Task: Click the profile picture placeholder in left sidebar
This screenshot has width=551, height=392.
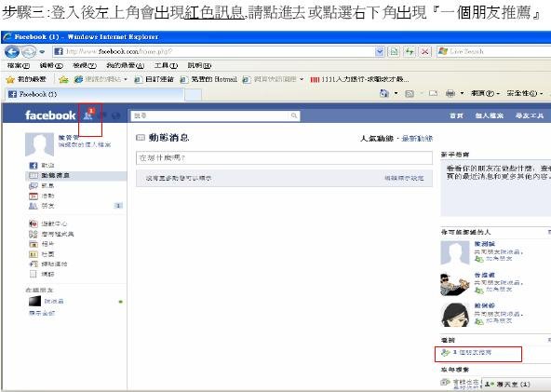Action: (39, 144)
